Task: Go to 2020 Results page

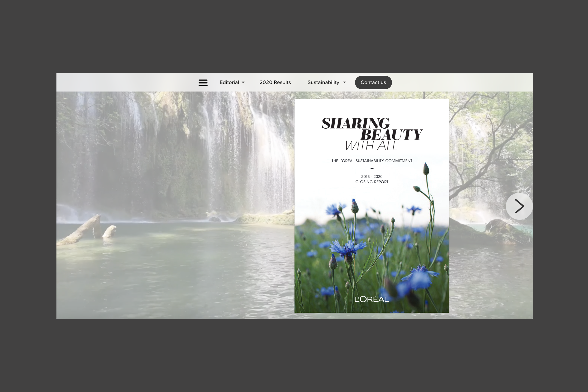Action: click(x=275, y=83)
